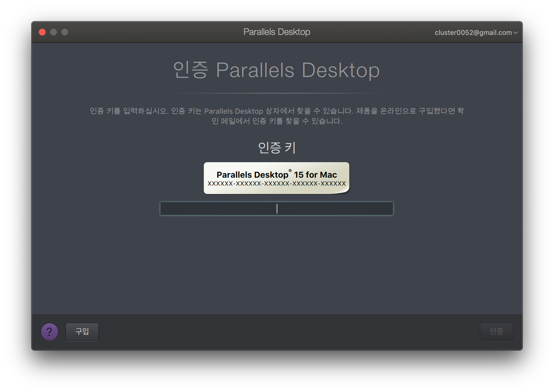Viewport: 554px width, 392px height.
Task: Click the gray minimize window button
Action: click(x=53, y=32)
